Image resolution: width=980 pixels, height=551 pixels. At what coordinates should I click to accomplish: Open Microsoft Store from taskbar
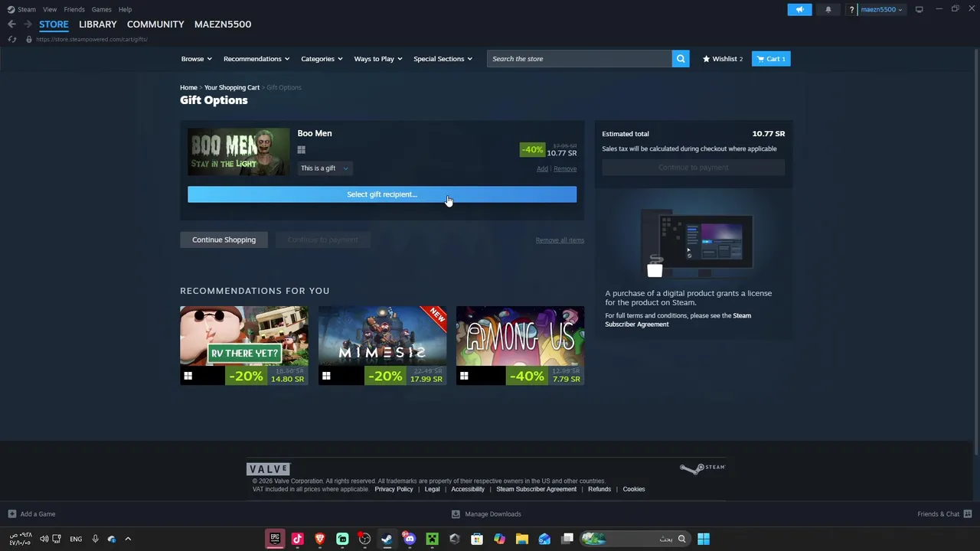[477, 539]
